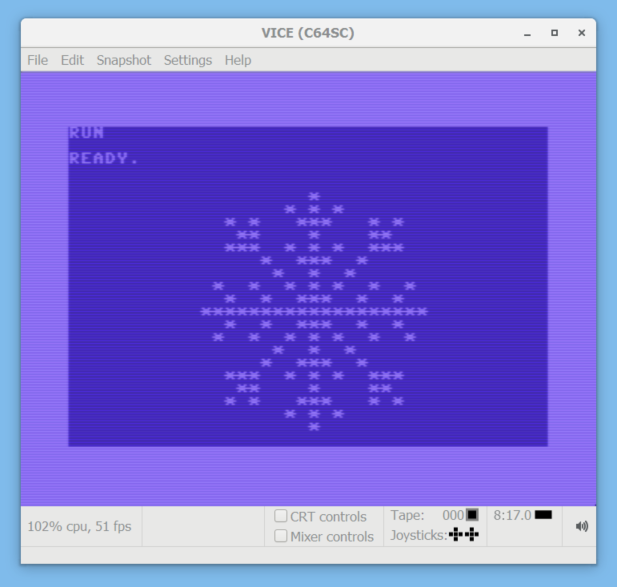Open the Snapshot menu
Screen dimensions: 617x587
pyautogui.click(x=123, y=60)
